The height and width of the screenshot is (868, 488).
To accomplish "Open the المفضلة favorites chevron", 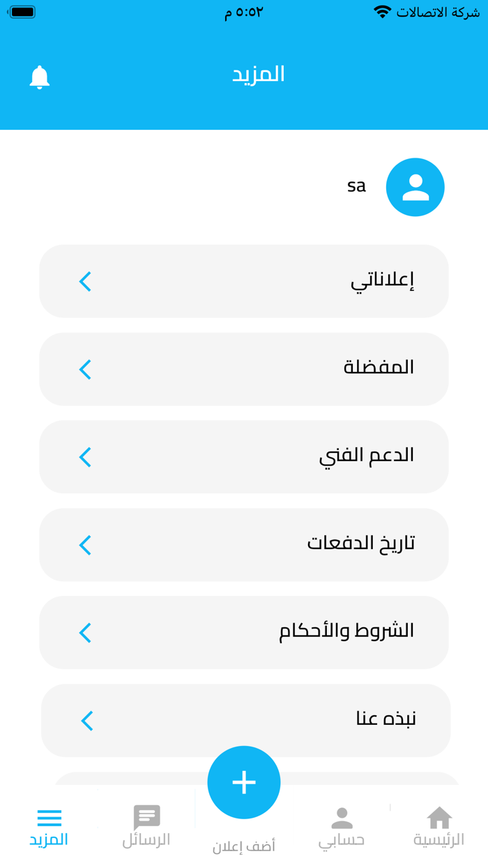I will click(84, 369).
